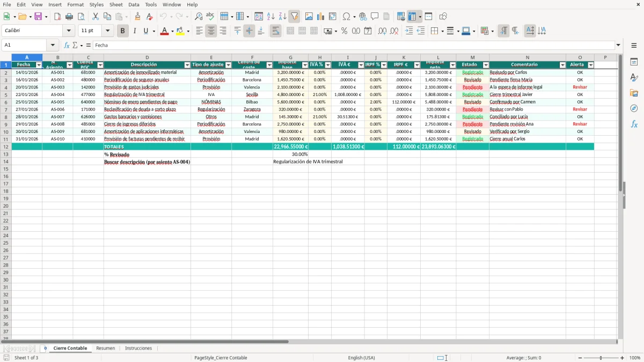Select row 12 header
The image size is (644, 362).
(x=6, y=146)
